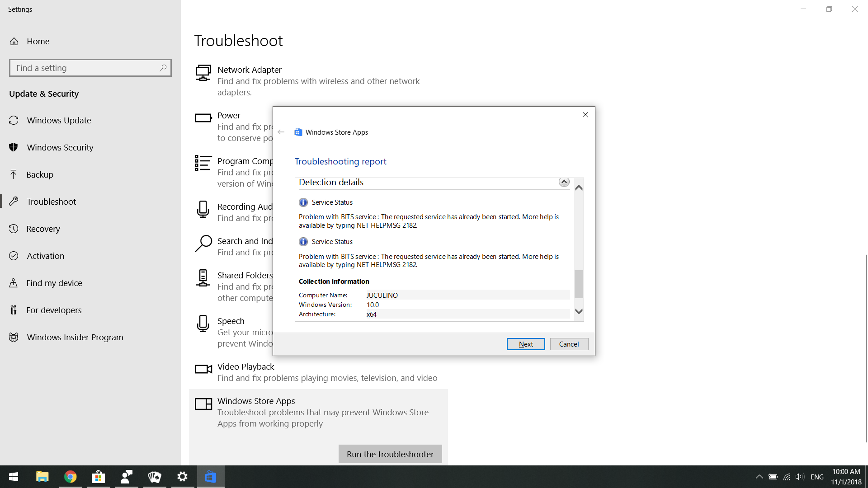Click the Collection information heading
868x488 pixels.
(x=334, y=281)
